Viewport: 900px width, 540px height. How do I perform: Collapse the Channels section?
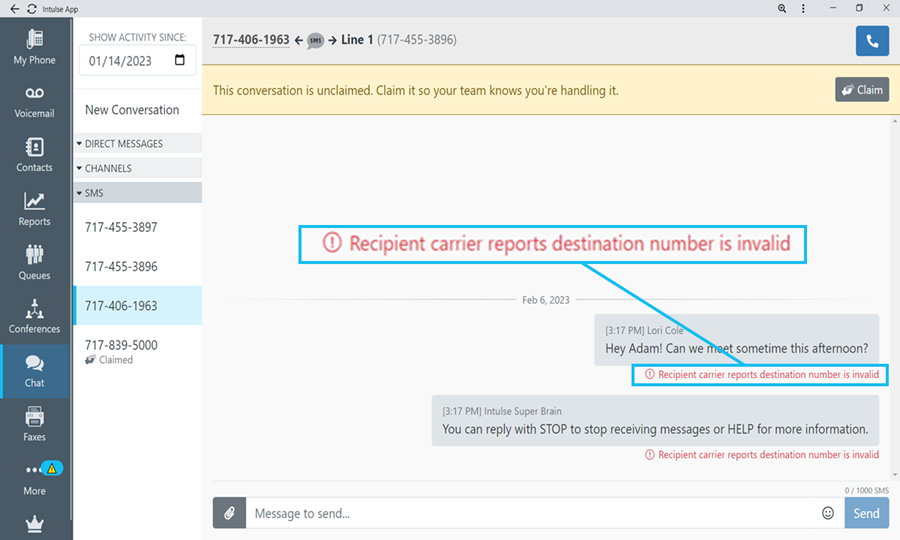click(x=108, y=168)
